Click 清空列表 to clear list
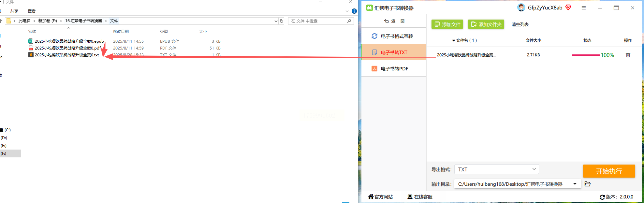The width and height of the screenshot is (644, 203). (x=520, y=24)
